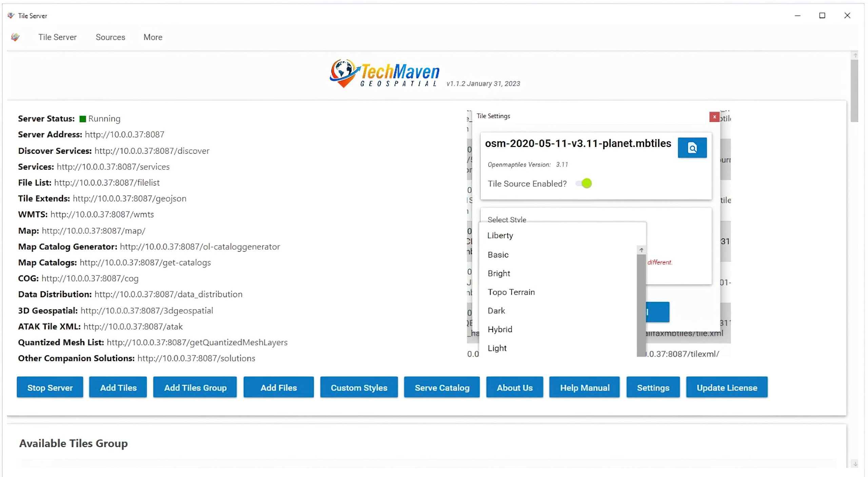Open the Services URL link
The height and width of the screenshot is (477, 868).
[113, 167]
